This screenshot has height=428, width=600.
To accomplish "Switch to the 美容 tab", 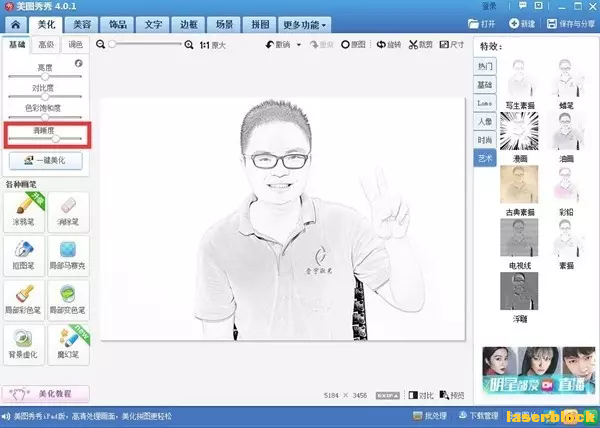I will (82, 25).
